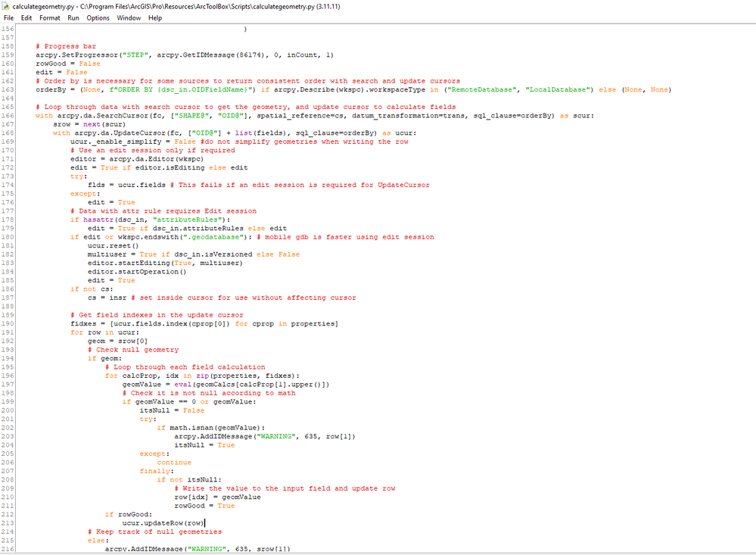Image resolution: width=756 pixels, height=555 pixels.
Task: Click the 'geomValue = eval(geomCalcs' line
Action: (226, 385)
